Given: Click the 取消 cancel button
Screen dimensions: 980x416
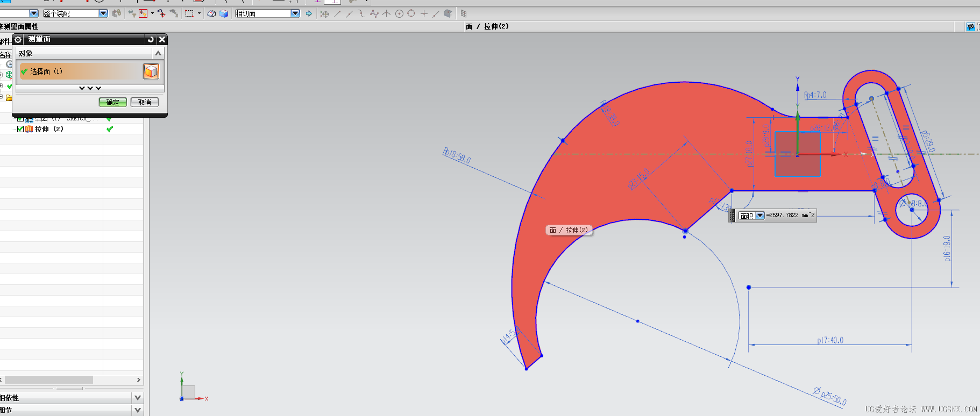Looking at the screenshot, I should (144, 102).
